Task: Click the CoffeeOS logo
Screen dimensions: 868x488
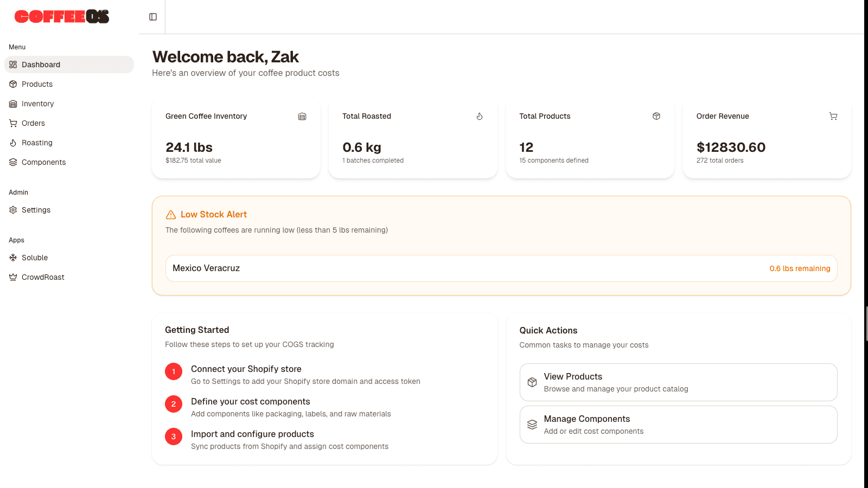Action: 62,17
